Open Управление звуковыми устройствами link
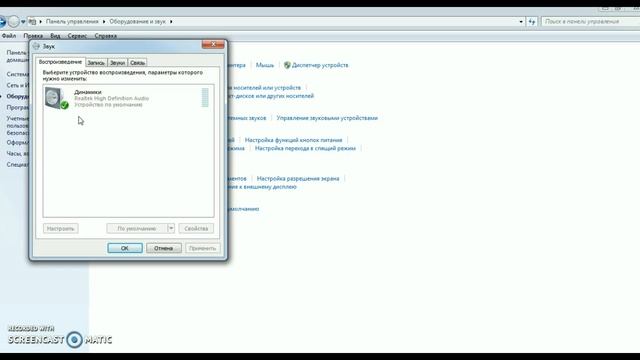This screenshot has width=640, height=360. (327, 118)
